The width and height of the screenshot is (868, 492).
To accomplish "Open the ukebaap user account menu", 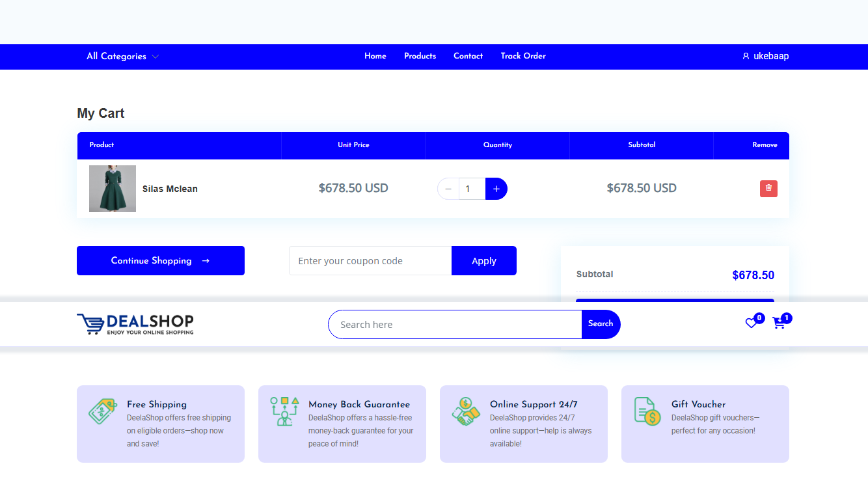I will [766, 57].
